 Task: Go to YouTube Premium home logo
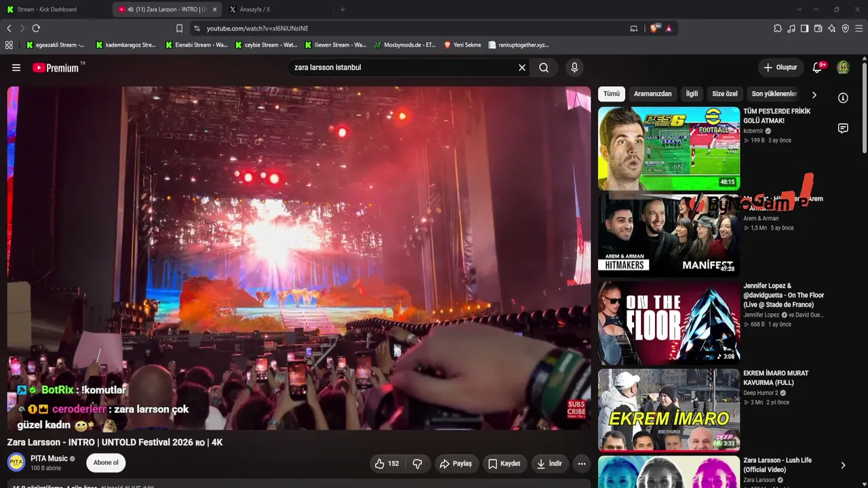[x=57, y=68]
